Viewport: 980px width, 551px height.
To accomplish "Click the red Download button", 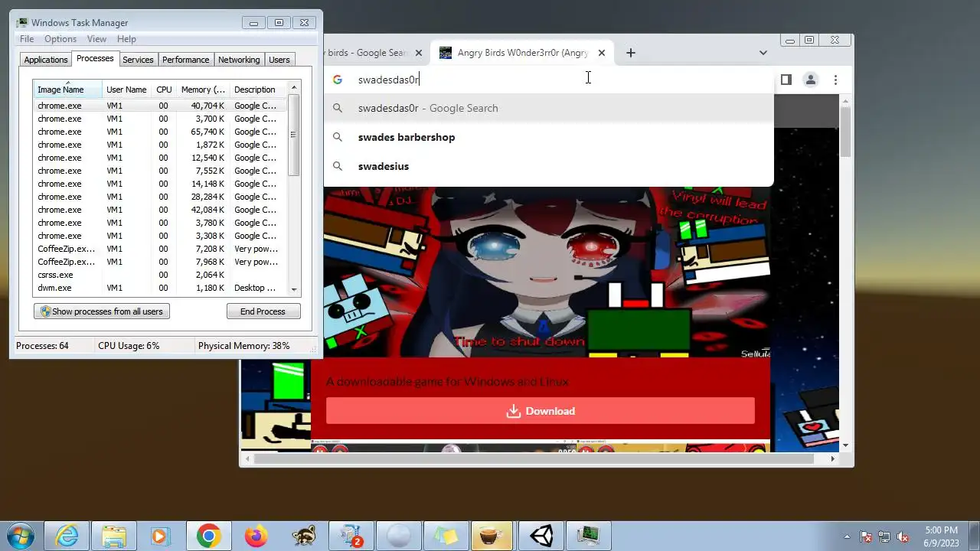I will click(541, 411).
